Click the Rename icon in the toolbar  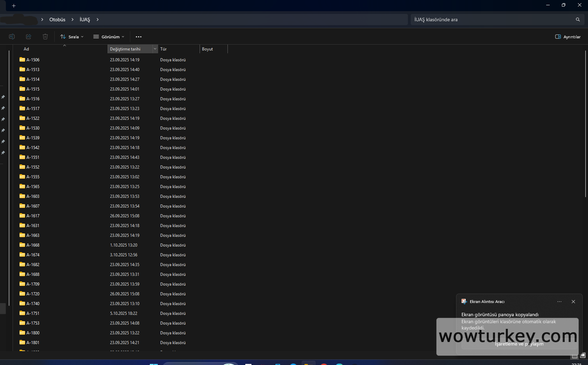pyautogui.click(x=11, y=37)
